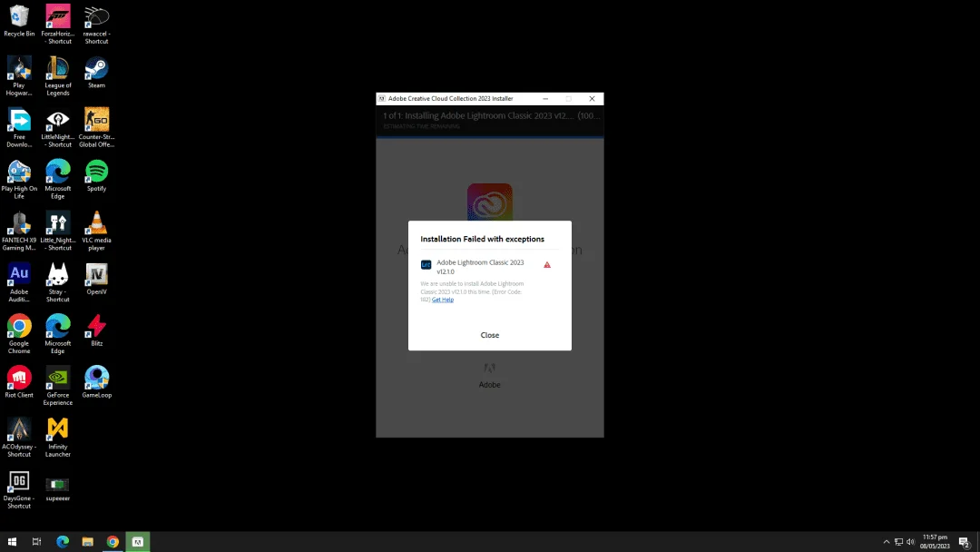Click the red warning triangle icon
The height and width of the screenshot is (552, 980).
pyautogui.click(x=547, y=265)
